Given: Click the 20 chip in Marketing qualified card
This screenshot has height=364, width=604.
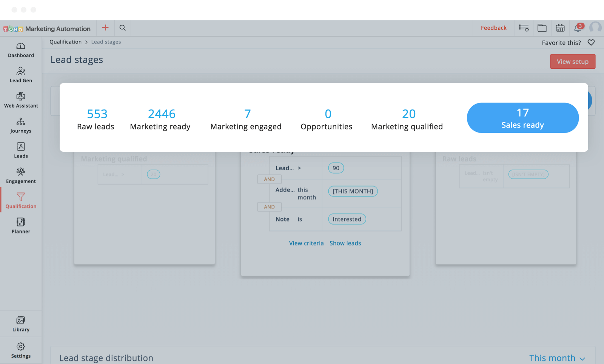Looking at the screenshot, I should (x=154, y=174).
